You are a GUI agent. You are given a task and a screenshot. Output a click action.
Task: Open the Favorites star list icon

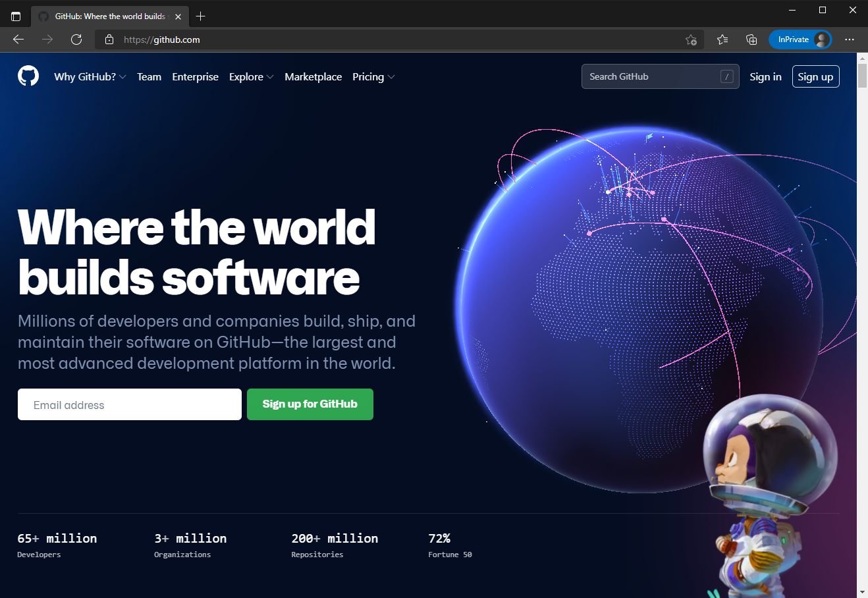722,40
